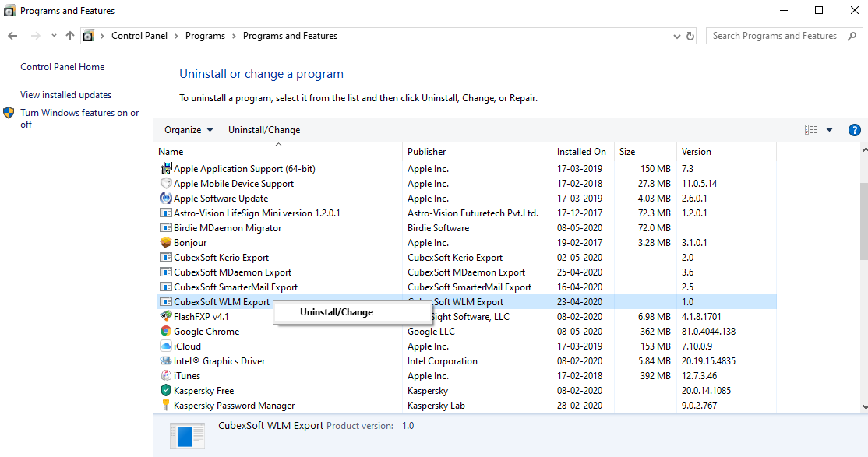
Task: Click the CubexSoft SmarterMail Export icon
Action: pyautogui.click(x=165, y=287)
